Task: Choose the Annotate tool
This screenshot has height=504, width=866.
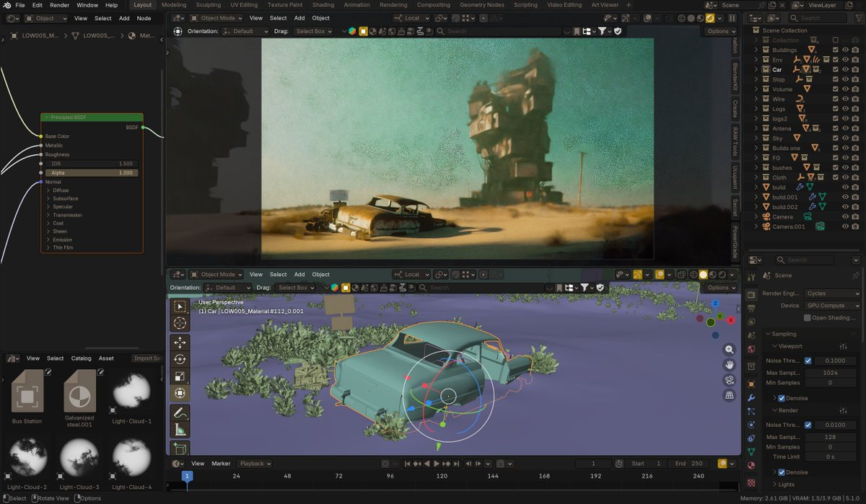Action: [180, 413]
